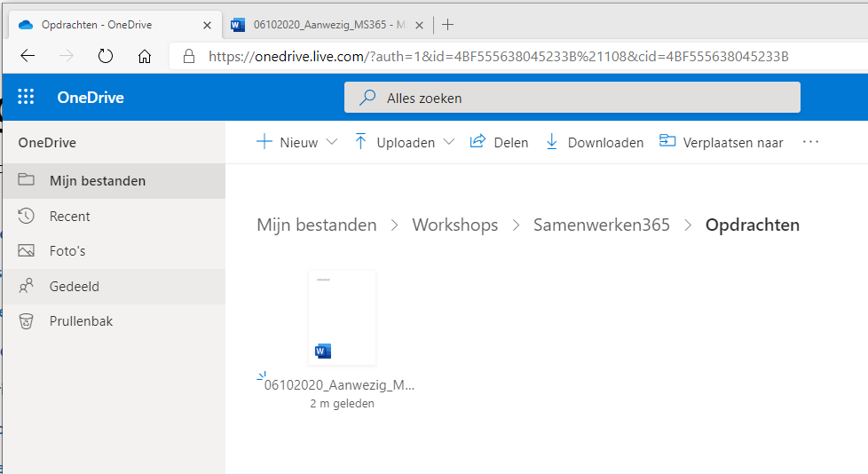Screen dimensions: 868x474
Task: Click the '2 m geleden' timestamp
Action: 342,404
